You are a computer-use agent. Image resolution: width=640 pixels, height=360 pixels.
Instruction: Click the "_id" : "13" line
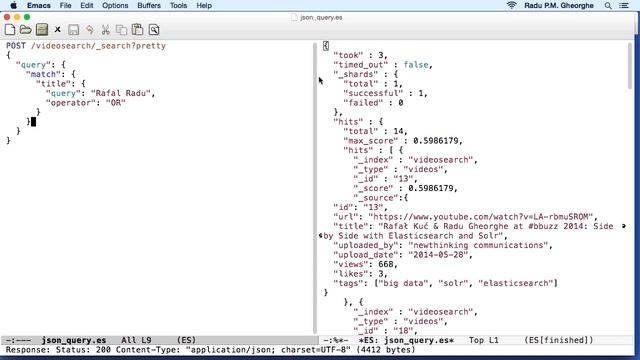tap(385, 179)
